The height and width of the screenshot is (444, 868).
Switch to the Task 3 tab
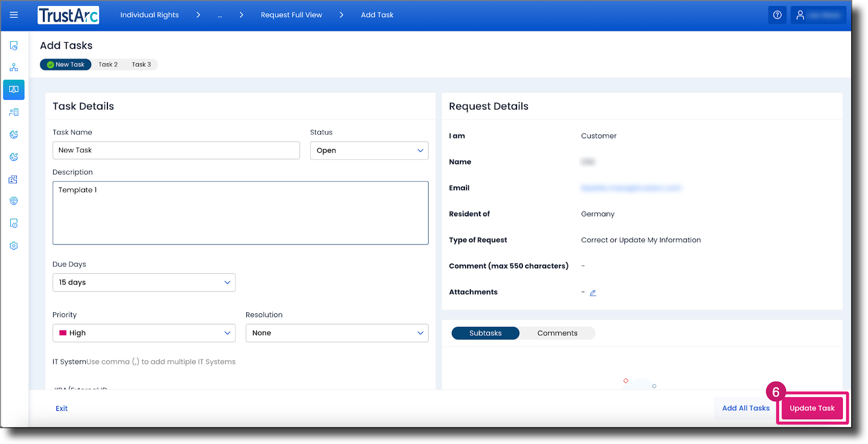pos(142,65)
